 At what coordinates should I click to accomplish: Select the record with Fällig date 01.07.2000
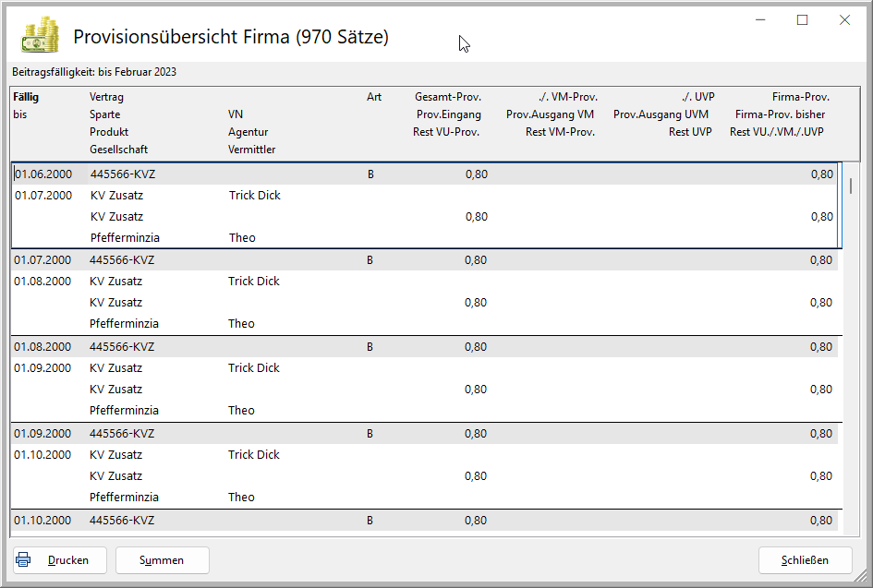tap(42, 260)
